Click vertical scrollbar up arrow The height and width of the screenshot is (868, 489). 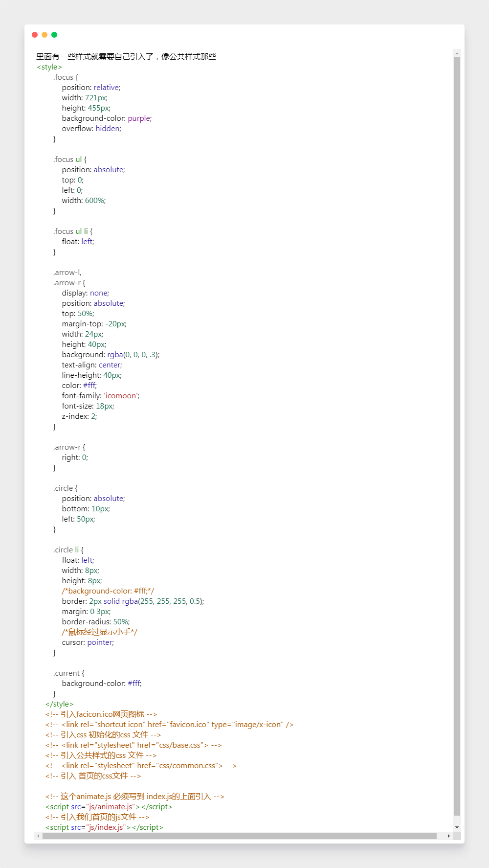pos(457,53)
